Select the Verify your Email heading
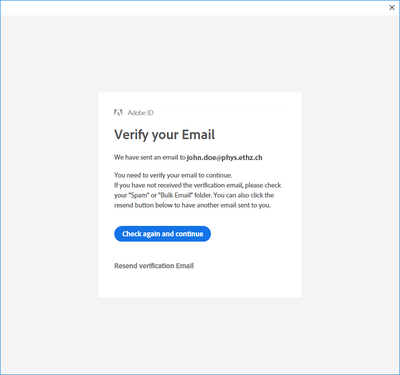 tap(165, 135)
